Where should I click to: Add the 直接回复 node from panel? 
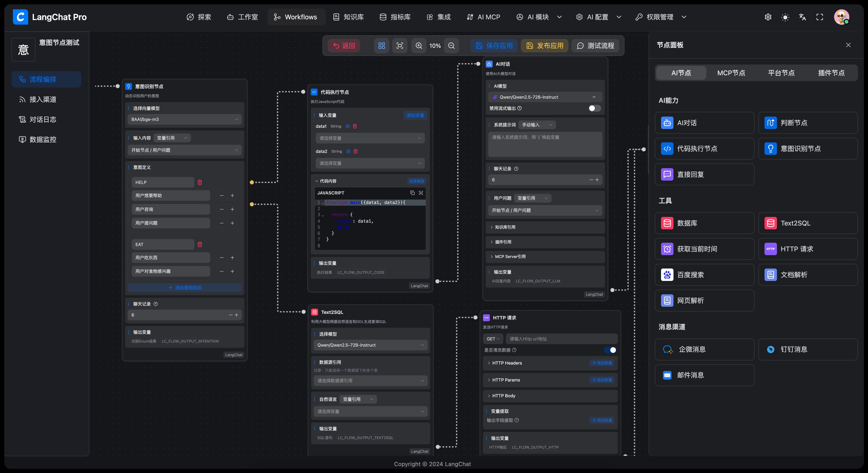pos(704,174)
